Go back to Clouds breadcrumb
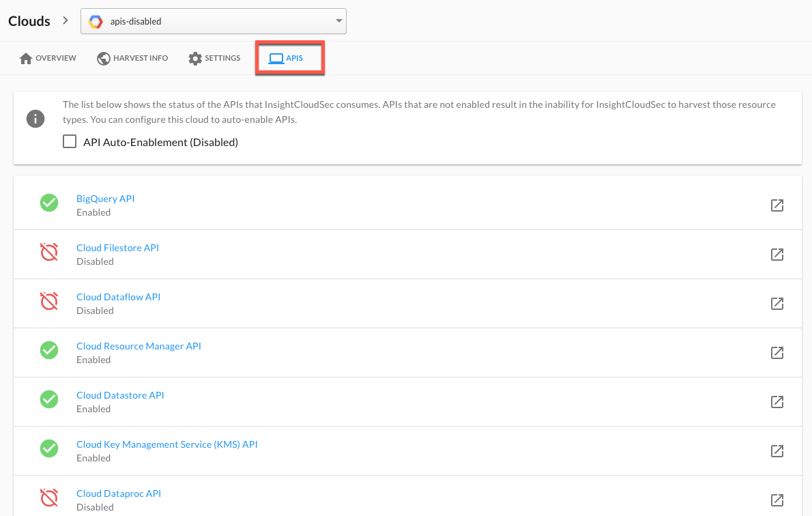Viewport: 812px width, 516px height. point(29,21)
